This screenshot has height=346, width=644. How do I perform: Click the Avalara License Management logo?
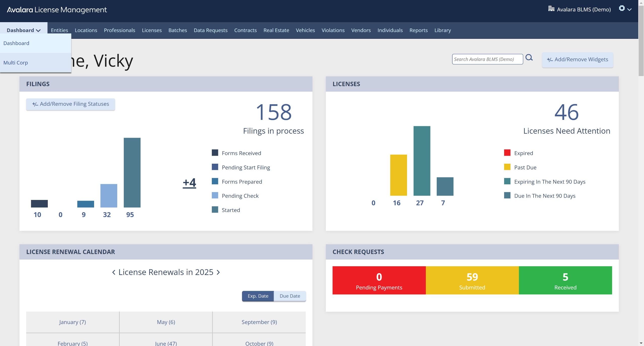pos(57,10)
